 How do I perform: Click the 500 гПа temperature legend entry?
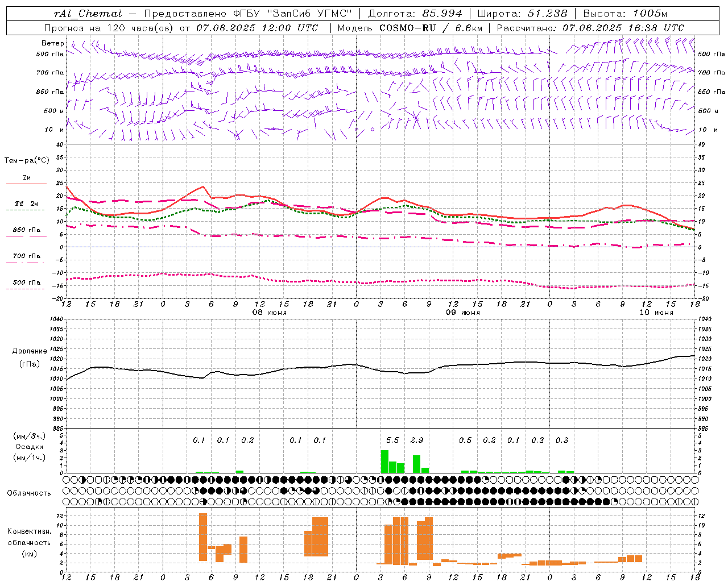tap(27, 282)
